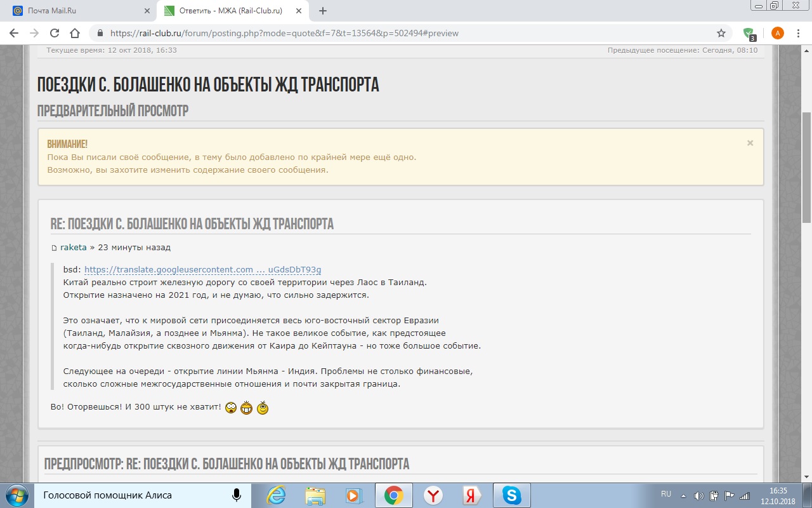Open a new browser tab
Viewport: 812px width, 508px height.
(322, 11)
